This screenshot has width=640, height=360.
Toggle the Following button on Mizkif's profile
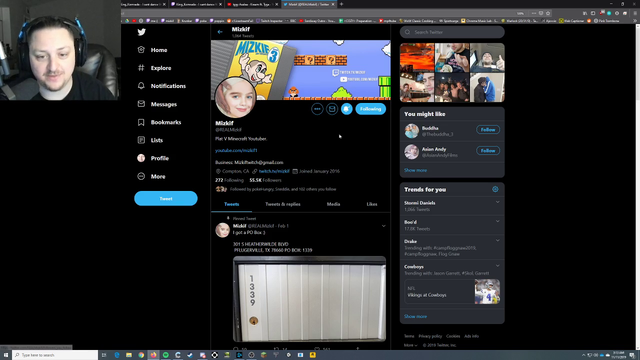371,109
